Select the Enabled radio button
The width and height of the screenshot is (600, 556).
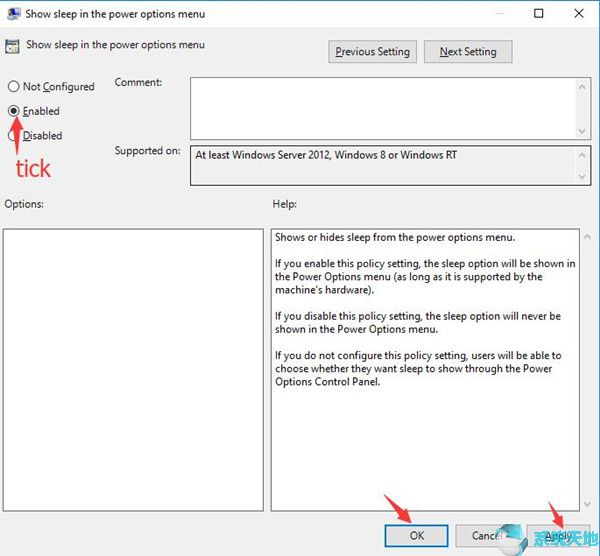click(x=13, y=111)
